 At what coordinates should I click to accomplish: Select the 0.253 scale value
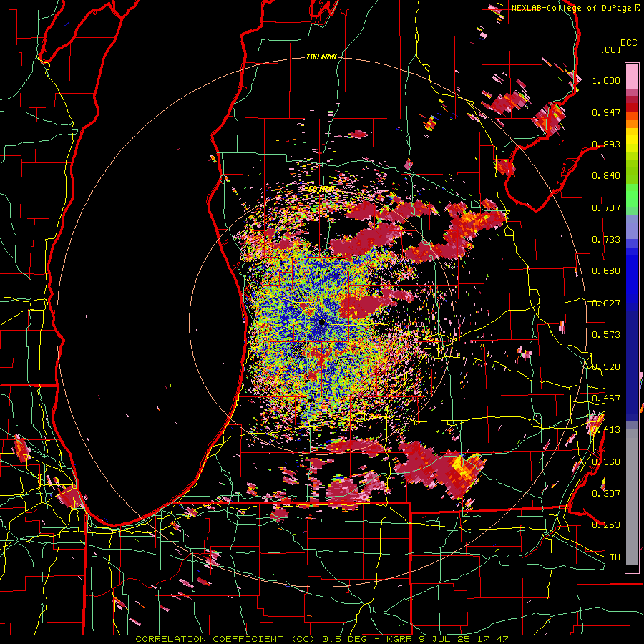pyautogui.click(x=606, y=525)
